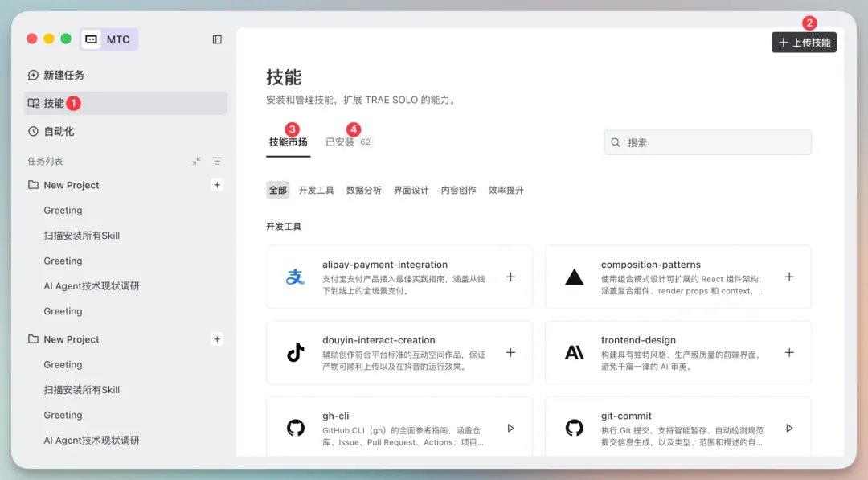Image resolution: width=868 pixels, height=480 pixels.
Task: Add alipay-payment-integration skill with plus icon
Action: pos(510,277)
